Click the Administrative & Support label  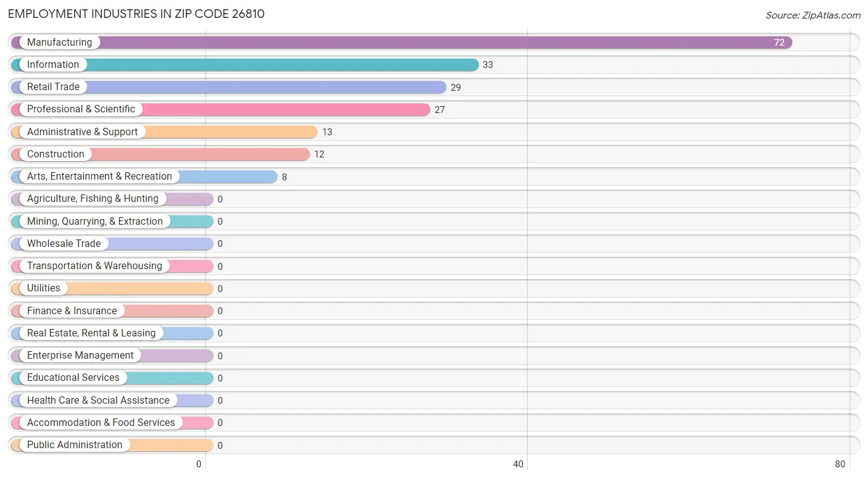pos(82,131)
